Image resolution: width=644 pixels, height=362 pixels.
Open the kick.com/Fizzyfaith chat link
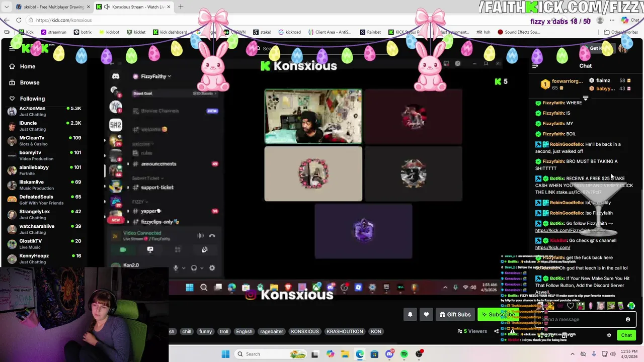click(x=562, y=230)
